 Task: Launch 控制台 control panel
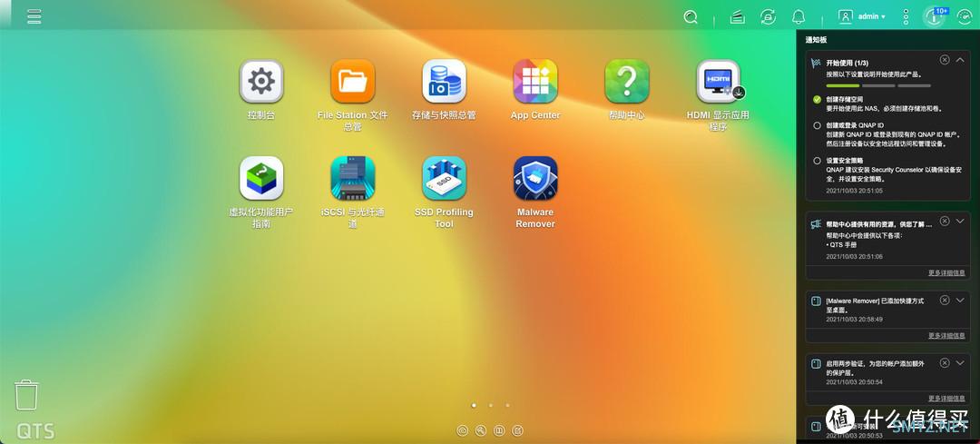261,82
